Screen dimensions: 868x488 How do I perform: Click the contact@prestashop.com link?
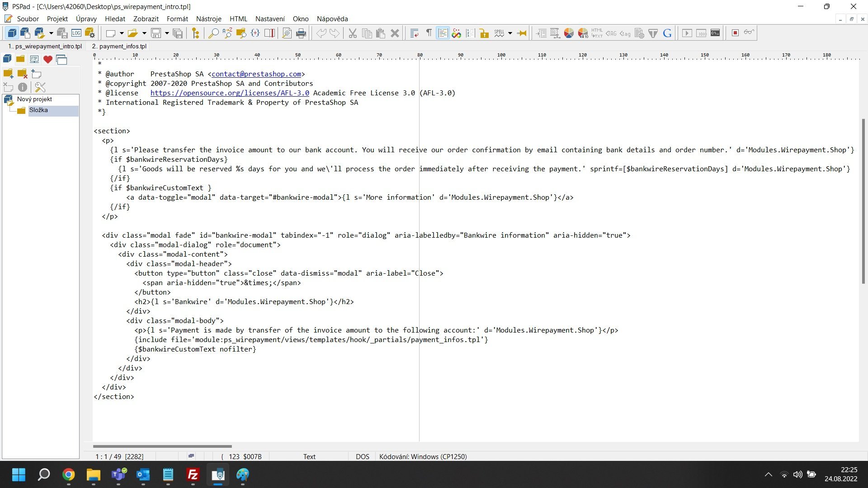click(256, 74)
